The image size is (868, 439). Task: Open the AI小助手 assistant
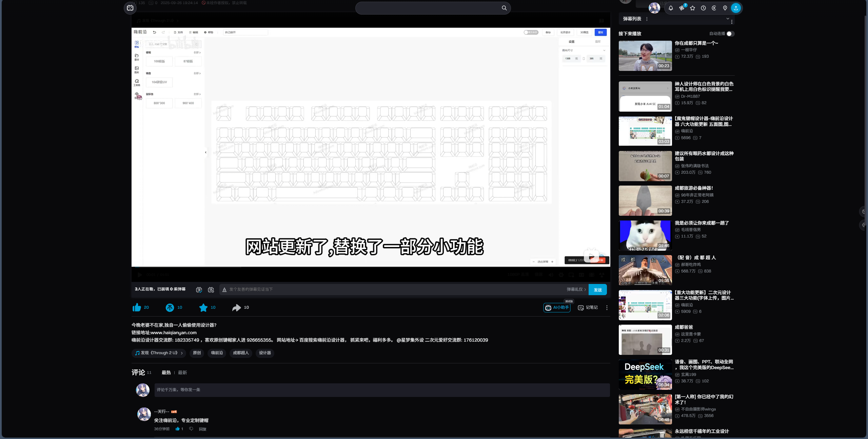(557, 308)
